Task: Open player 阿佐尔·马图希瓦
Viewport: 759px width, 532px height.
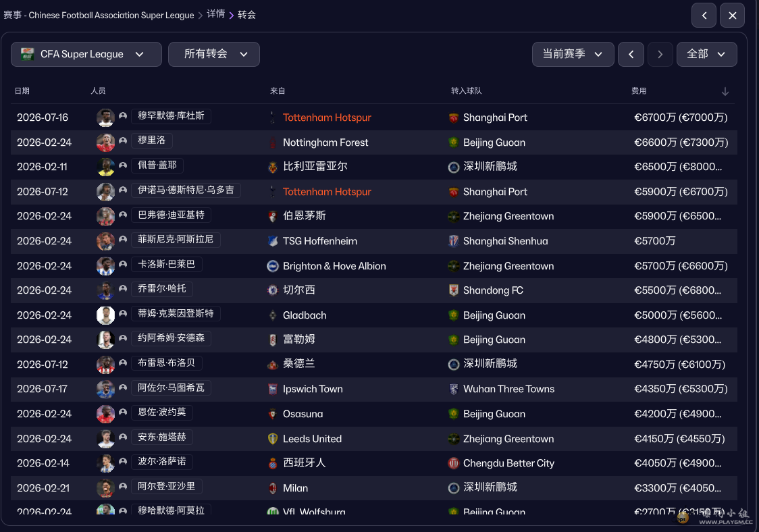Action: pos(171,388)
